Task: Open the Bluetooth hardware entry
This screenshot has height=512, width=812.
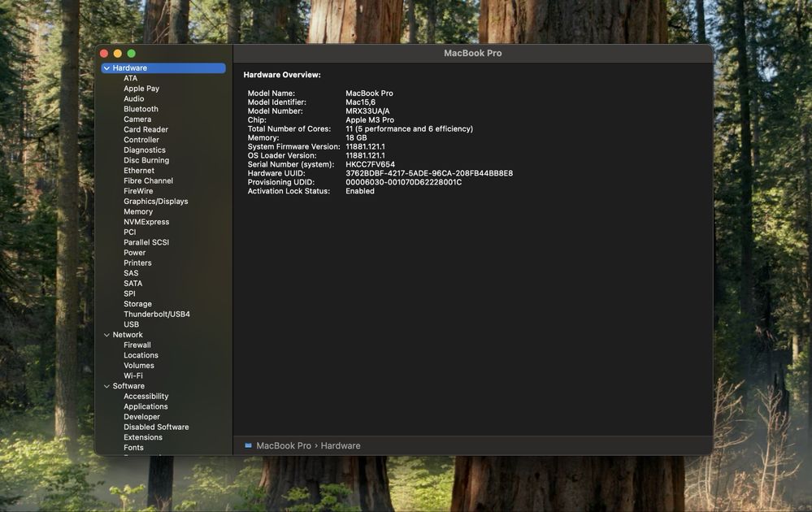Action: pos(141,109)
